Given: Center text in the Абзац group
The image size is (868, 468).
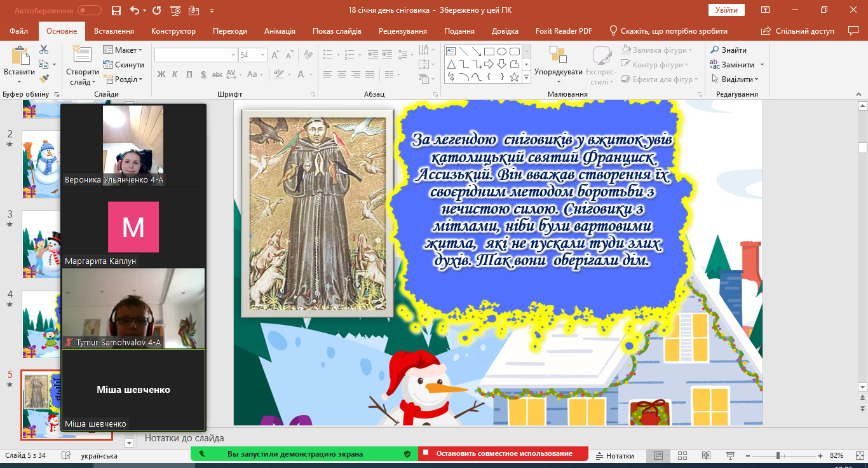Looking at the screenshot, I should tap(342, 74).
